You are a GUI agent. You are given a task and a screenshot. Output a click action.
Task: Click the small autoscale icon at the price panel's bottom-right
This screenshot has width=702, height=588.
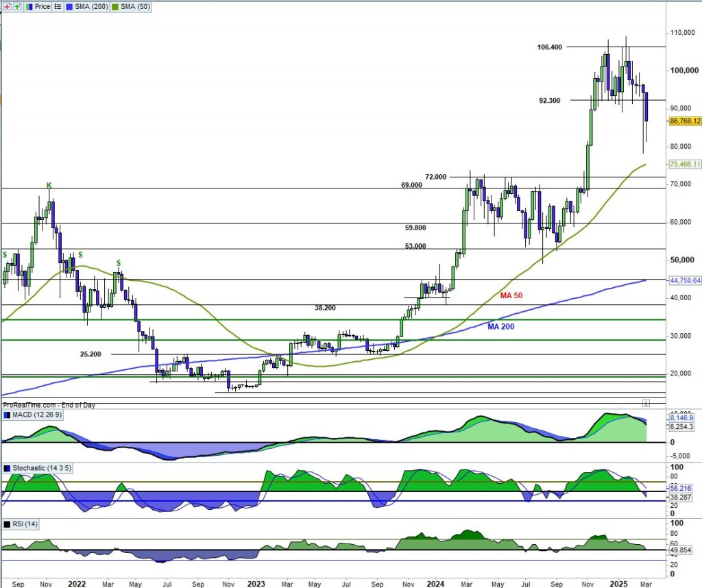click(x=645, y=402)
